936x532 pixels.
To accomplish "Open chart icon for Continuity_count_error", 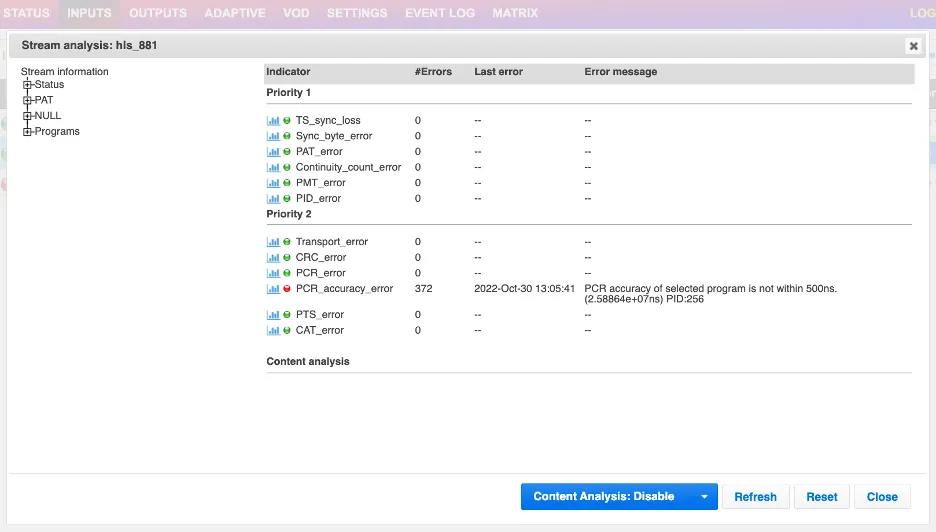I will [x=273, y=167].
